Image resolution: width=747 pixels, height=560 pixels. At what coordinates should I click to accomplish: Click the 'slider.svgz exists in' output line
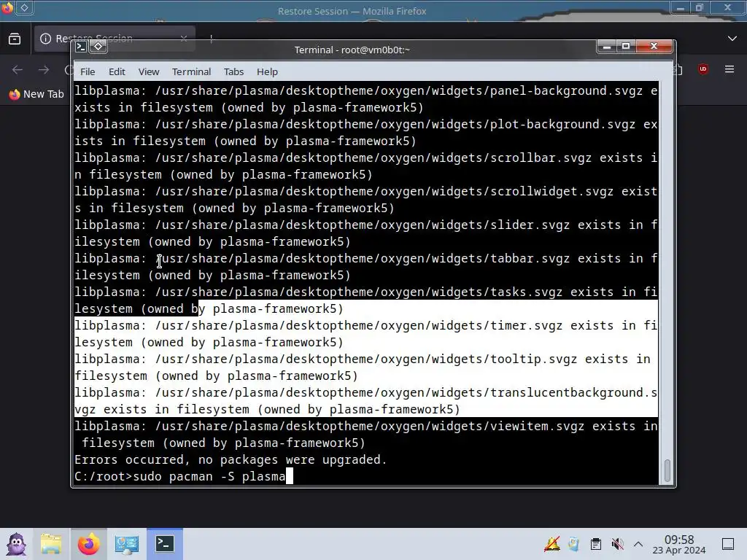[x=366, y=225]
